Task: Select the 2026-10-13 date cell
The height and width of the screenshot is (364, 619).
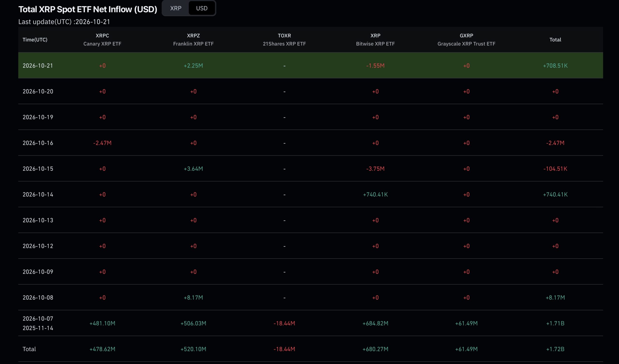Action: 38,221
